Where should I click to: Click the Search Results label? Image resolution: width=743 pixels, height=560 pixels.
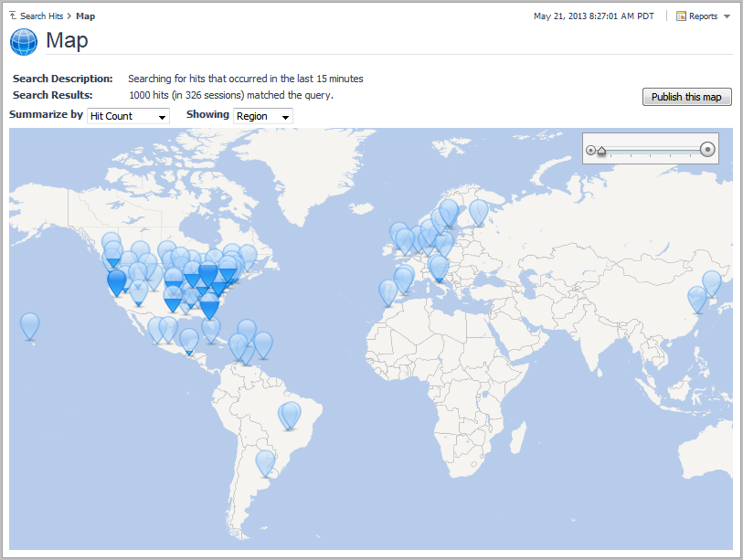(x=53, y=95)
